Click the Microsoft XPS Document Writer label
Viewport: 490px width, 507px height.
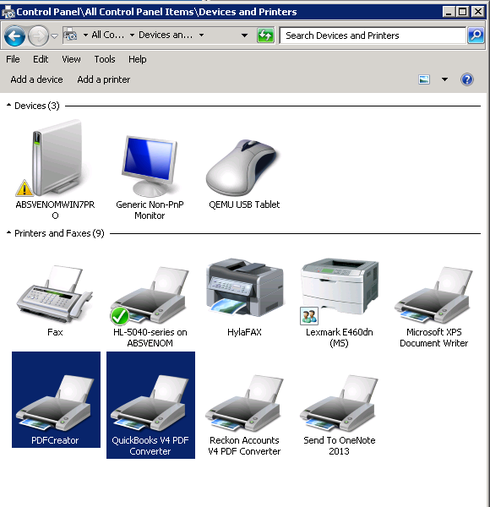[x=434, y=338]
